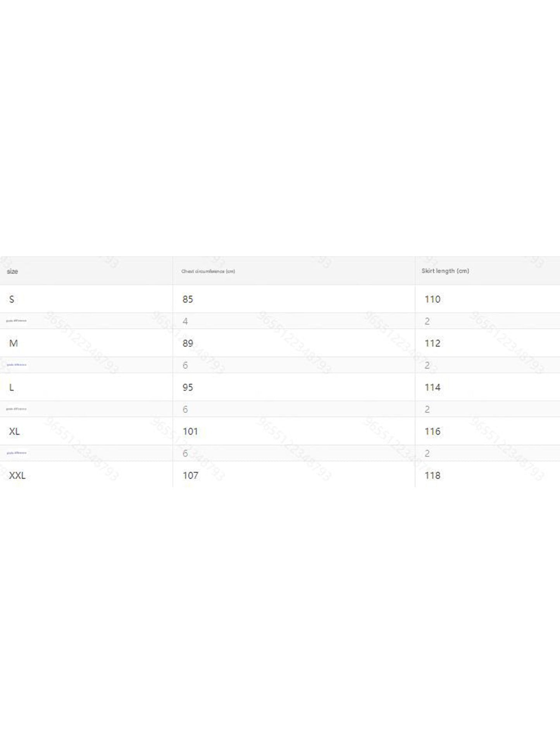Click skirt length 112 for size M
560x743 pixels.
coord(432,343)
